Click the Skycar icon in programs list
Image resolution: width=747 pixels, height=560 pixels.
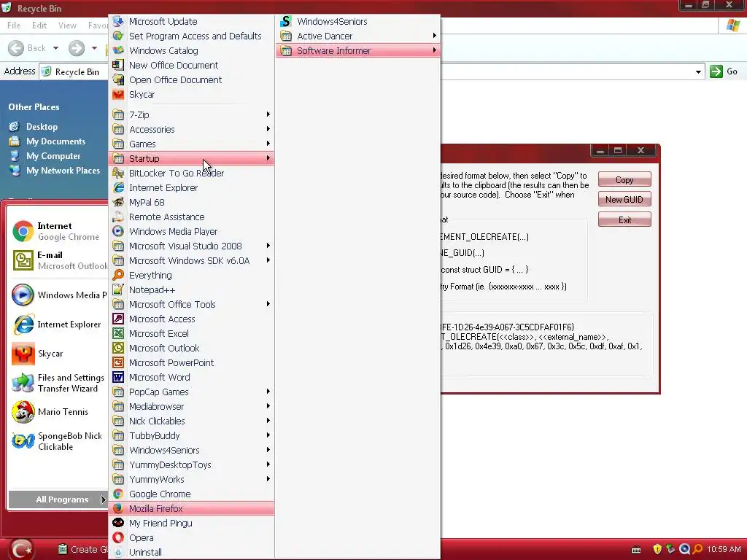click(x=118, y=94)
